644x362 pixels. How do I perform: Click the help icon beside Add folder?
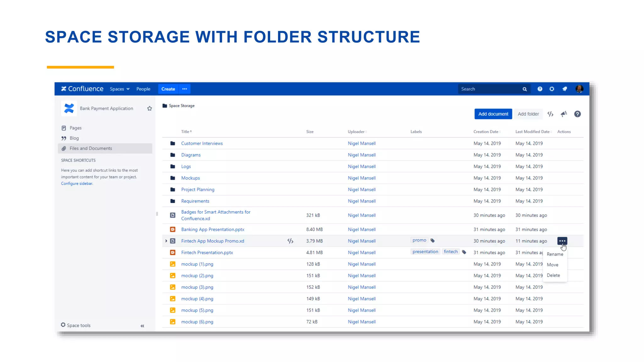click(x=577, y=114)
